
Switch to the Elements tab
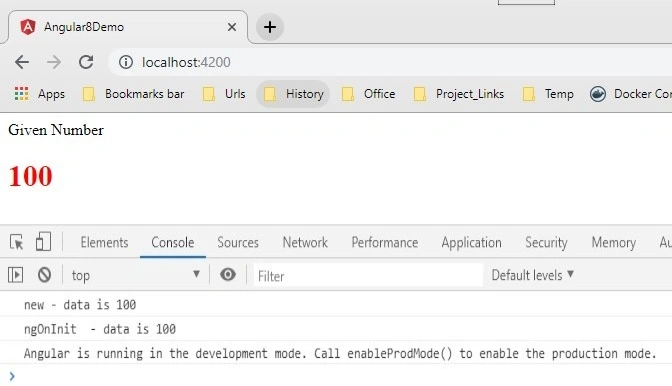click(104, 242)
